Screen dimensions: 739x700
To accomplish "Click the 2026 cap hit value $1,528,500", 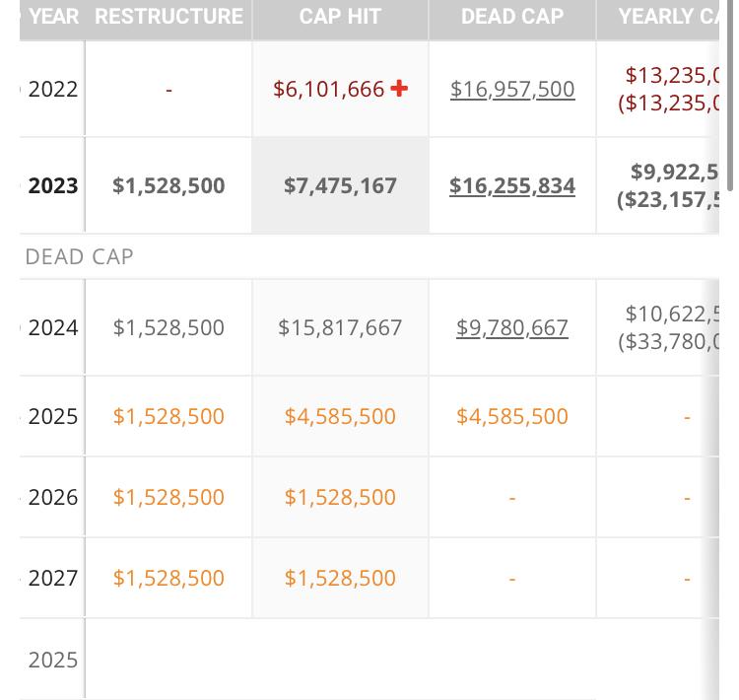I will (x=340, y=497).
